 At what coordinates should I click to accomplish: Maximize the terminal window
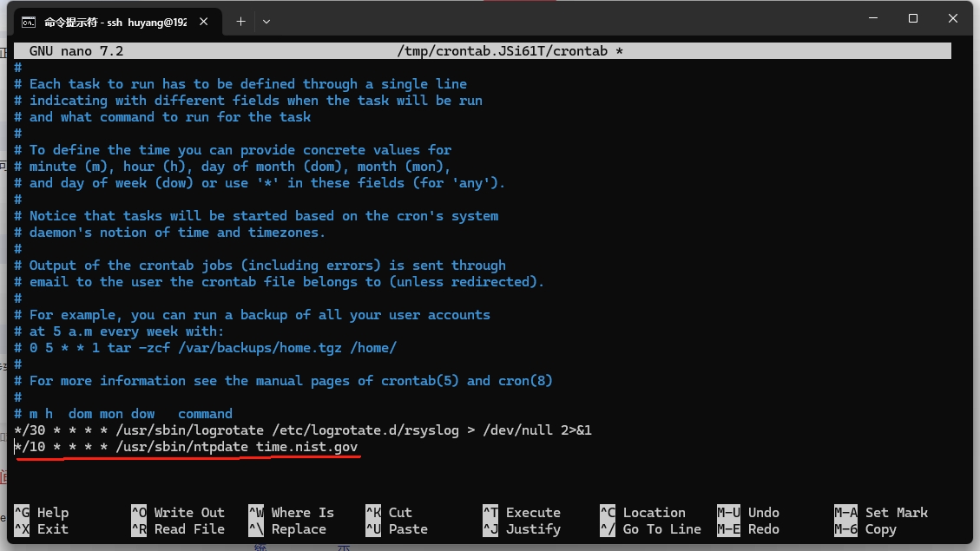[913, 18]
